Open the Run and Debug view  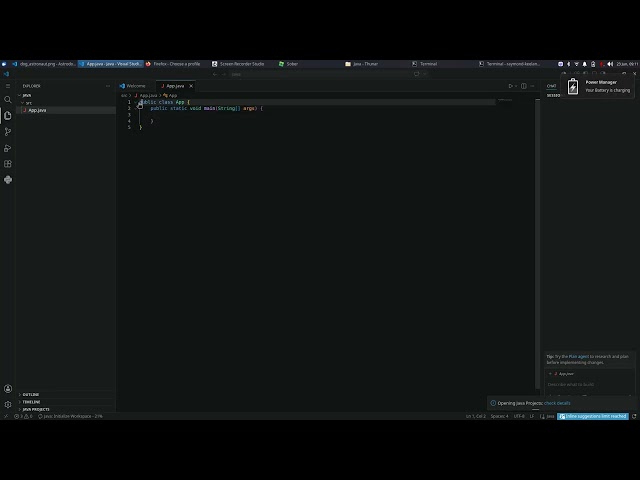8,148
